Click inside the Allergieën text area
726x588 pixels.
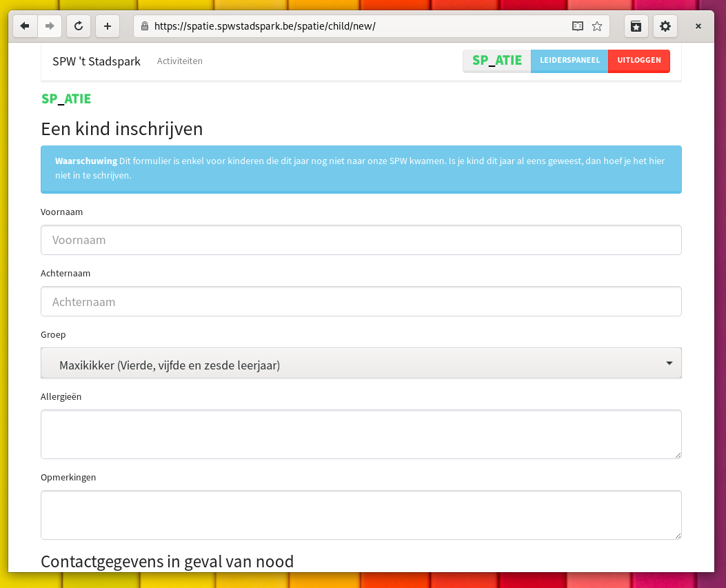pos(361,434)
